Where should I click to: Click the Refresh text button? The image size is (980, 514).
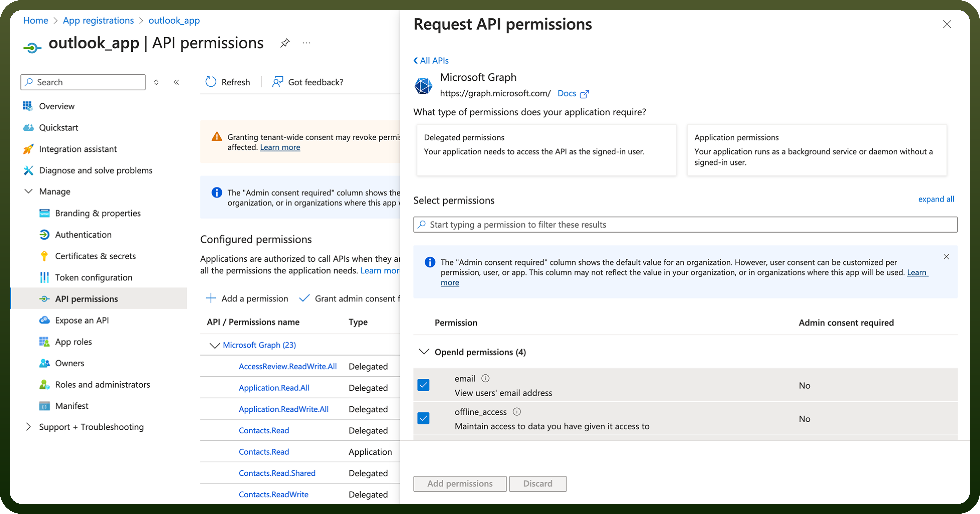(x=236, y=82)
